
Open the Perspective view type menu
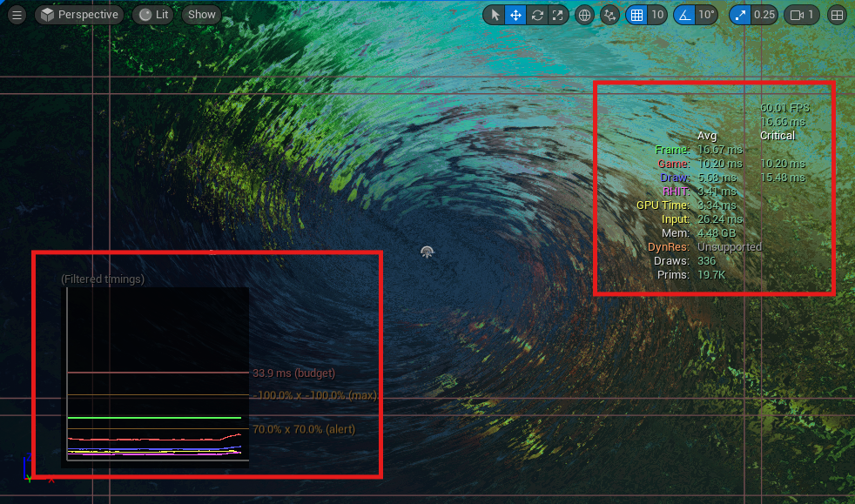pos(79,15)
